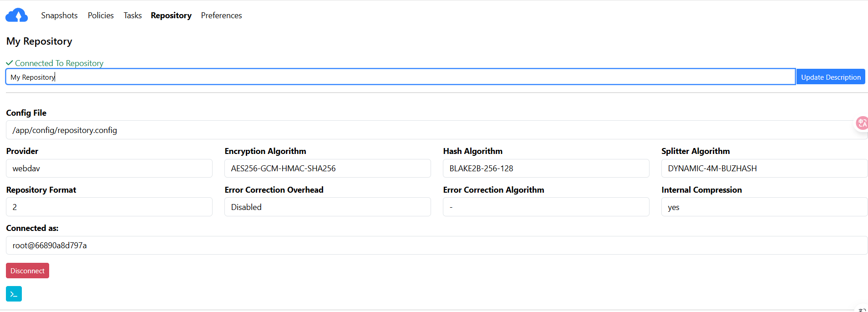
Task: Click the Encryption Algorithm field
Action: tap(328, 169)
